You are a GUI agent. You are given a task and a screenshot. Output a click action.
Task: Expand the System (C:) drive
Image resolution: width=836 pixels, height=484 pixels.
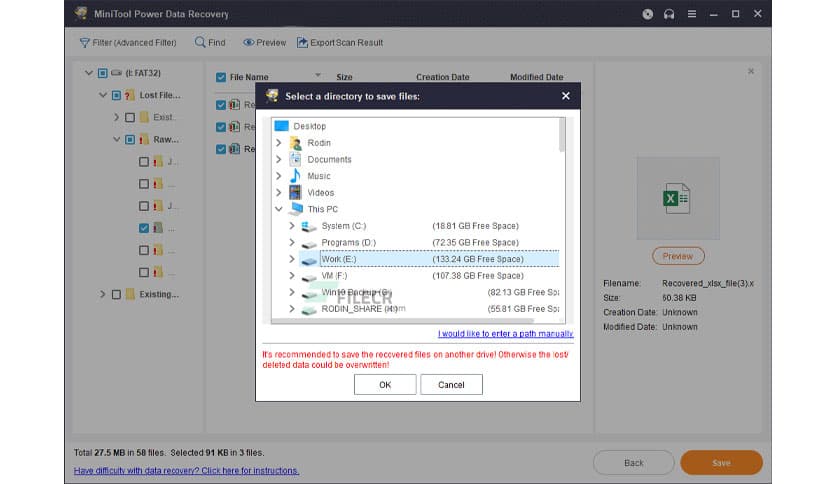(292, 226)
